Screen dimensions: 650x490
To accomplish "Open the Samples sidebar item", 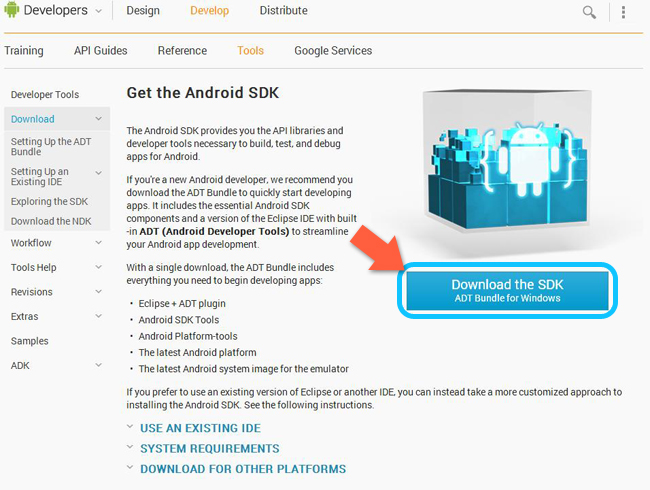I will point(29,341).
